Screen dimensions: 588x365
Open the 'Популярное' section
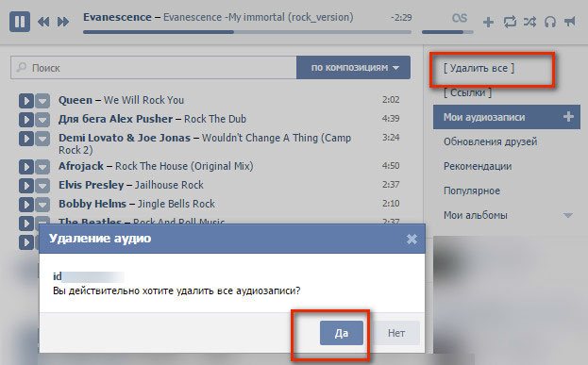point(472,191)
